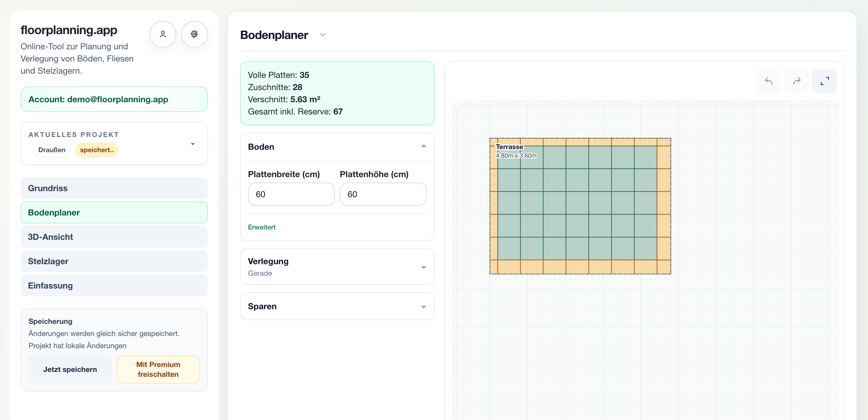
Task: Open the user account profile icon
Action: (x=163, y=34)
